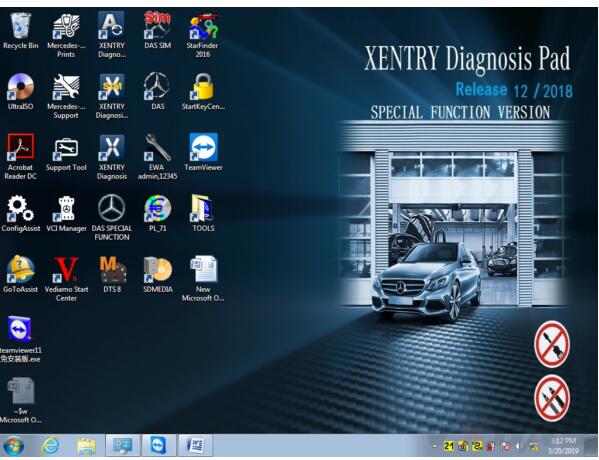Select the XENTRY Diagno... icon with letter A
Image resolution: width=599 pixels, height=460 pixels.
tap(112, 35)
